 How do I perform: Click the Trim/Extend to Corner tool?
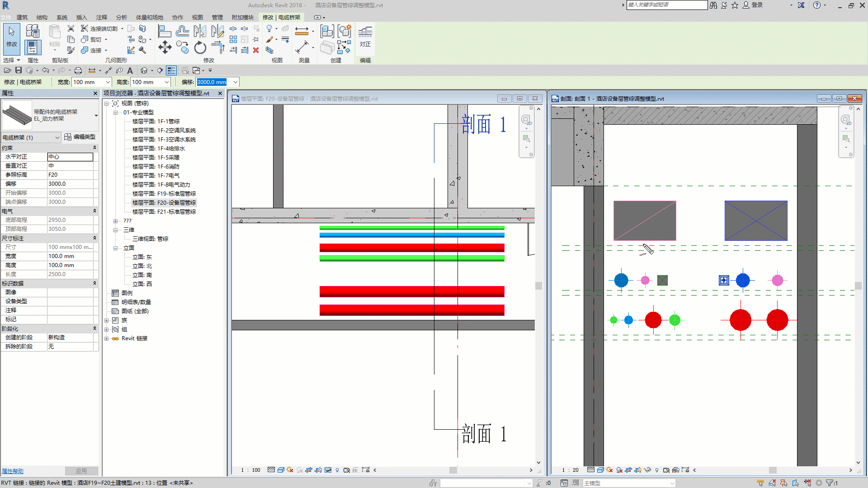218,47
